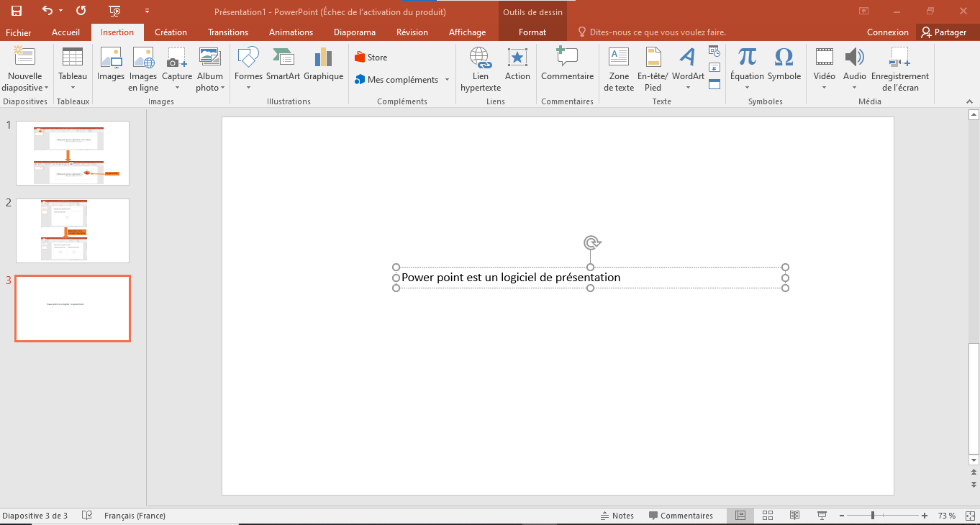Toggle the Notes pane in status bar
This screenshot has height=525, width=980.
pyautogui.click(x=617, y=516)
